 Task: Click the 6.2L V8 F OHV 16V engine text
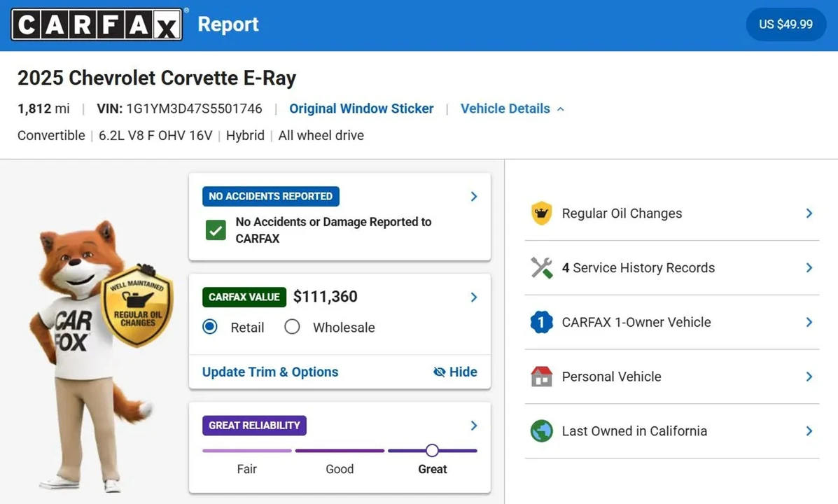[155, 135]
